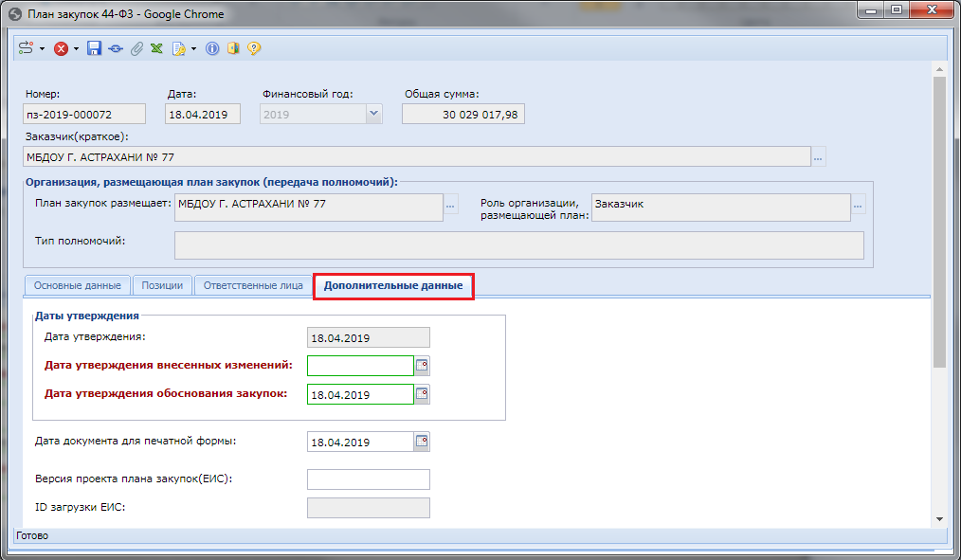Click the blue chain link icon
Viewport: 961px width, 560px height.
[116, 48]
